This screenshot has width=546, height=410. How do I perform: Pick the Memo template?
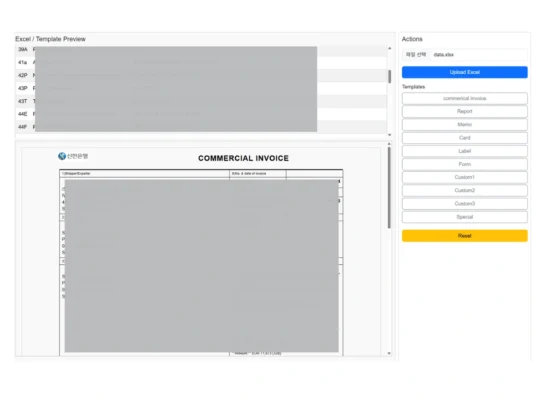click(465, 125)
